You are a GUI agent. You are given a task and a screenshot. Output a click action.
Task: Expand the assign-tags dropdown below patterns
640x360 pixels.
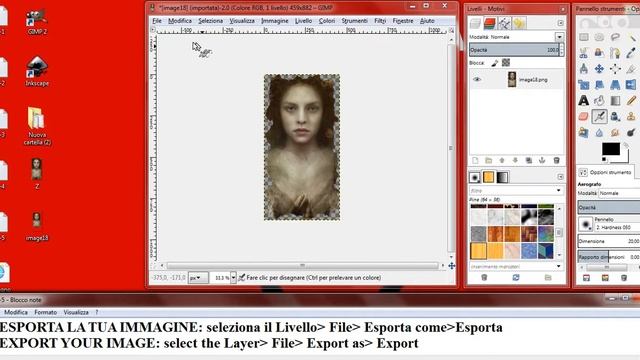pos(559,267)
